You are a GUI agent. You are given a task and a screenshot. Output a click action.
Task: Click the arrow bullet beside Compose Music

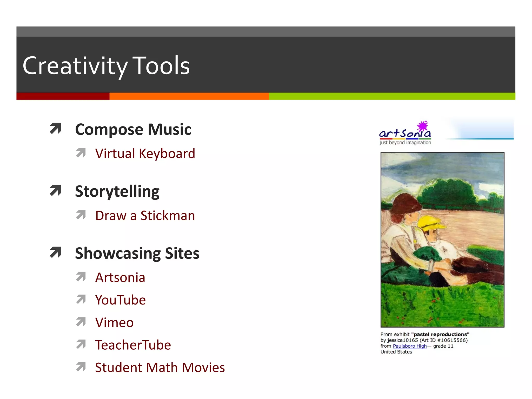pos(55,129)
